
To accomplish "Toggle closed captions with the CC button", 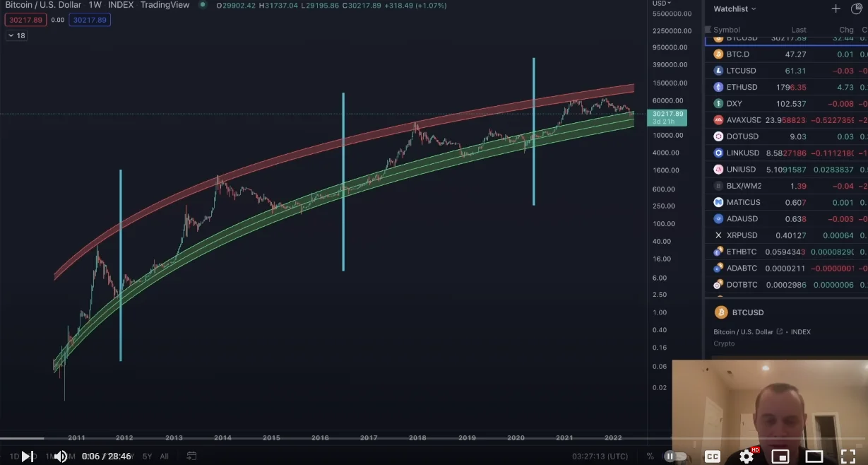I will pos(713,457).
